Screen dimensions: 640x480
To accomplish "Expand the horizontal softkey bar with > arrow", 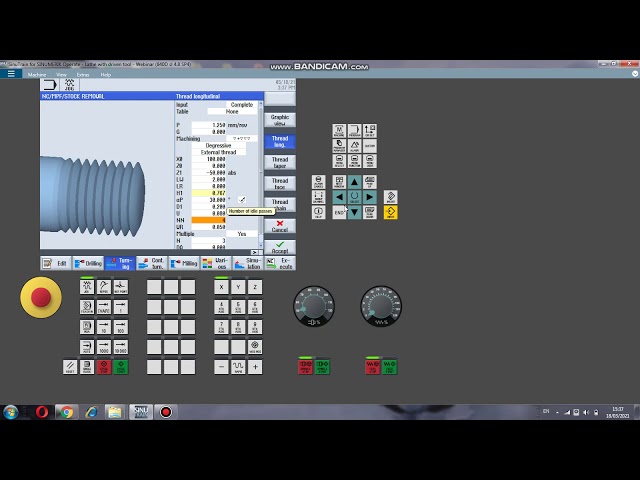I will click(254, 252).
